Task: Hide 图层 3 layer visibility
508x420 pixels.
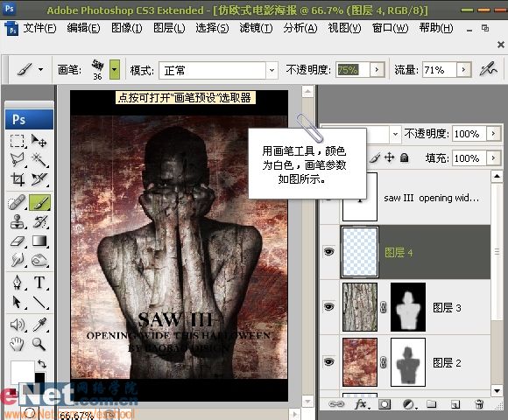Action: click(x=328, y=306)
